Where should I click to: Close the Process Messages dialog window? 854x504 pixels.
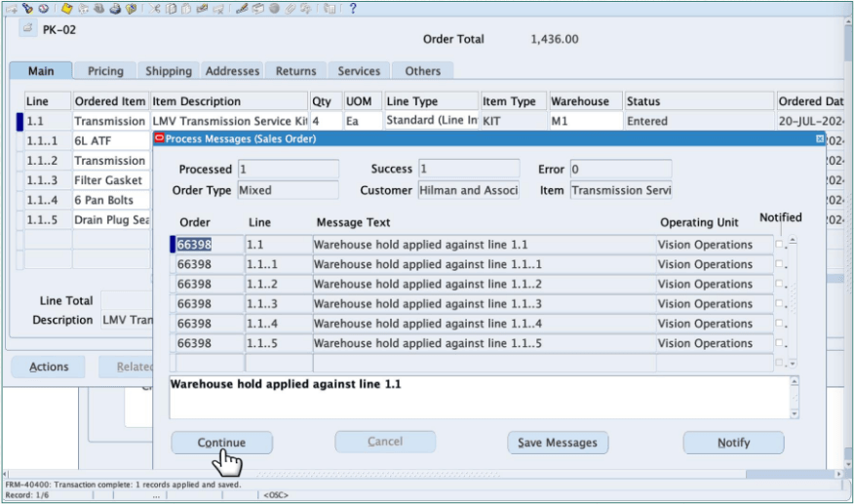pyautogui.click(x=820, y=139)
